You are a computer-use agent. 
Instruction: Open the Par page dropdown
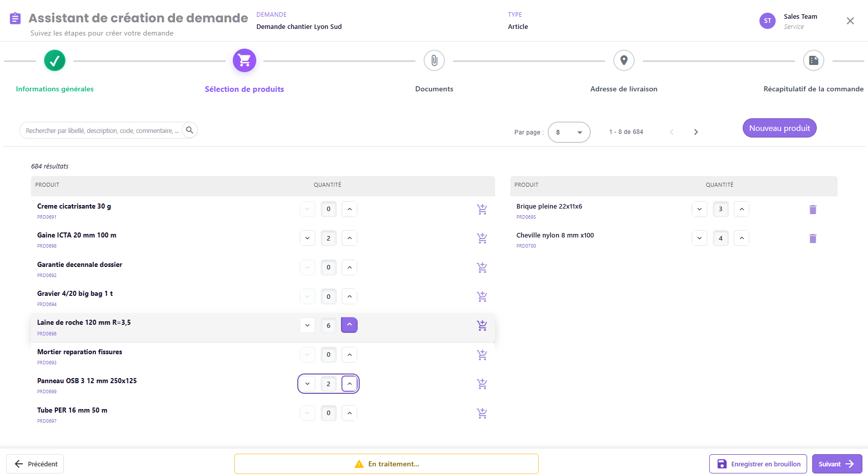[x=569, y=132]
